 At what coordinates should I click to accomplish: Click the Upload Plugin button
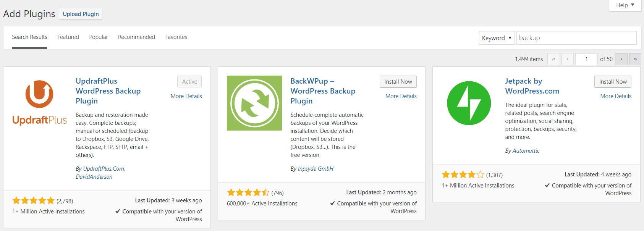pyautogui.click(x=81, y=14)
